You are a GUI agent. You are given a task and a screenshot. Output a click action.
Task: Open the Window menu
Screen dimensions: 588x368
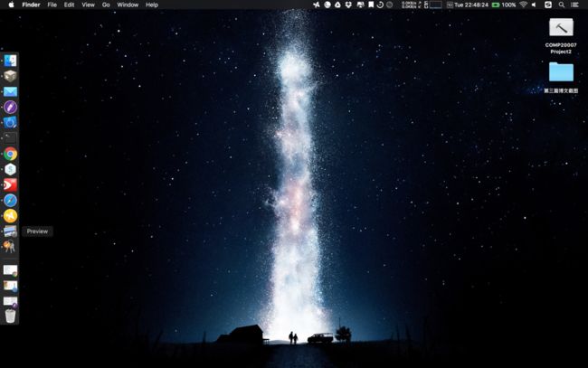128,5
